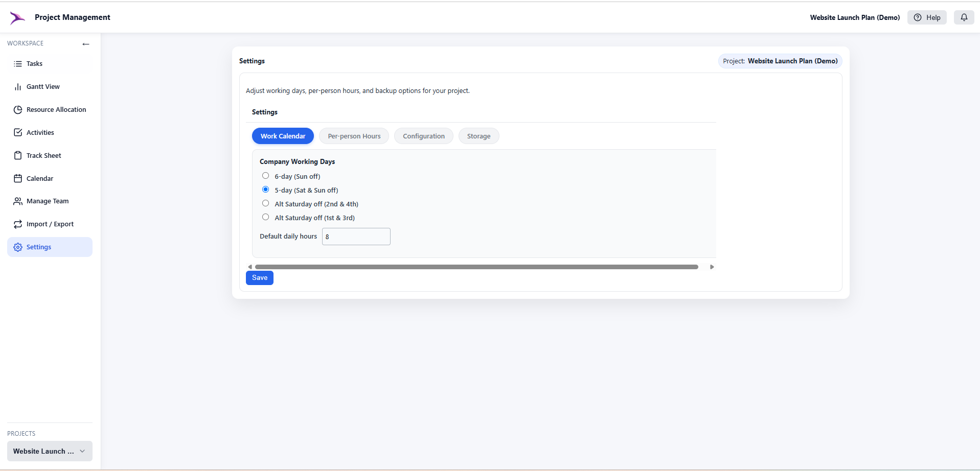The width and height of the screenshot is (980, 471).
Task: Collapse the workspace sidebar arrow
Action: pos(85,44)
